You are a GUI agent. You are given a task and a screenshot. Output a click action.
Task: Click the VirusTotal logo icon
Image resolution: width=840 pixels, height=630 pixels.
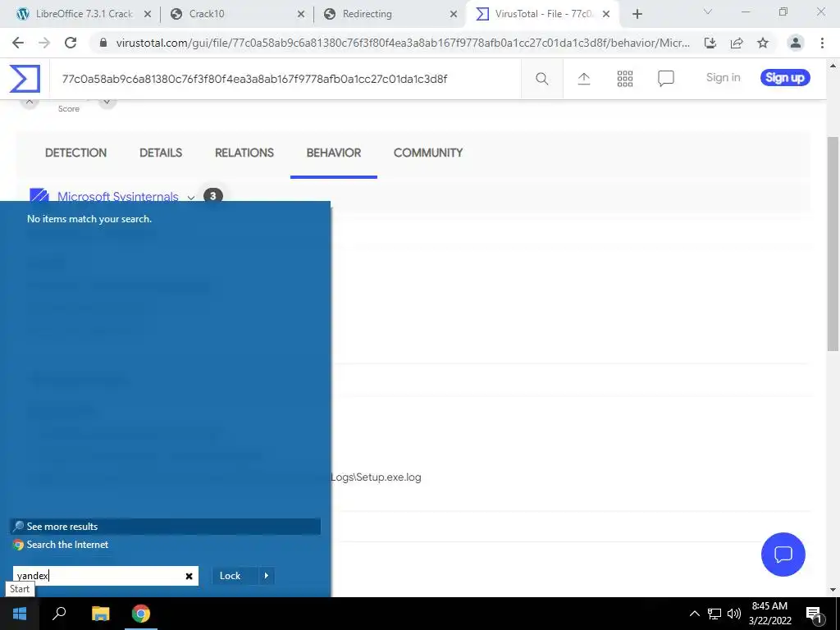pyautogui.click(x=25, y=78)
